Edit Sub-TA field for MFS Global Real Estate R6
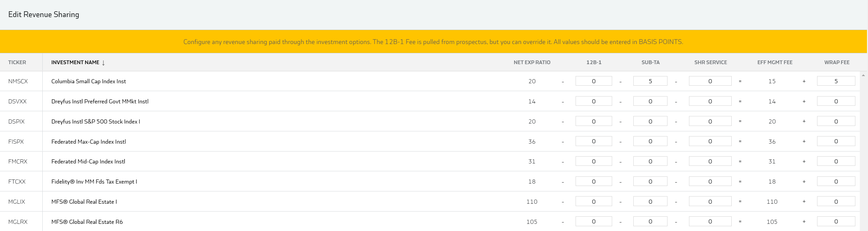The image size is (868, 231). (x=650, y=222)
